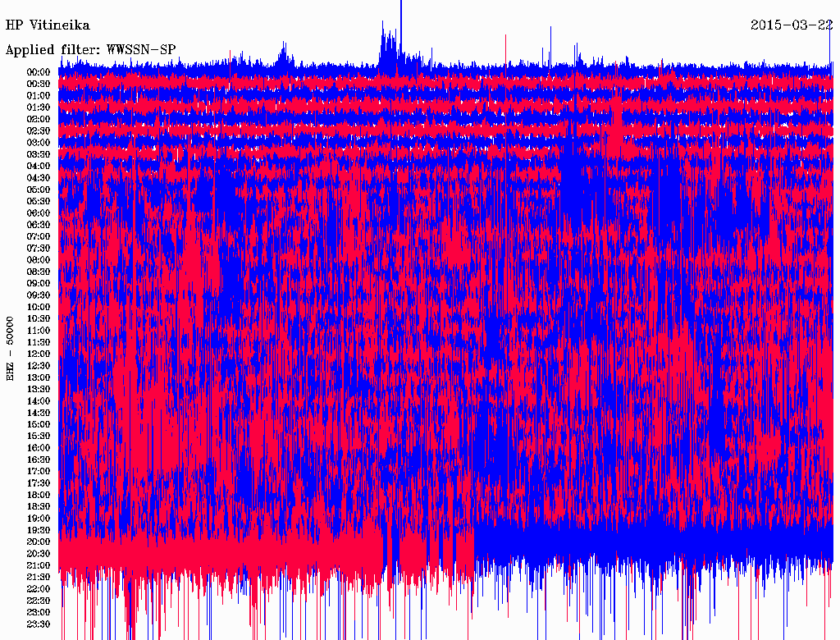Viewport: 840px width, 640px height.
Task: Click the date 2015-03-22
Action: tap(792, 25)
